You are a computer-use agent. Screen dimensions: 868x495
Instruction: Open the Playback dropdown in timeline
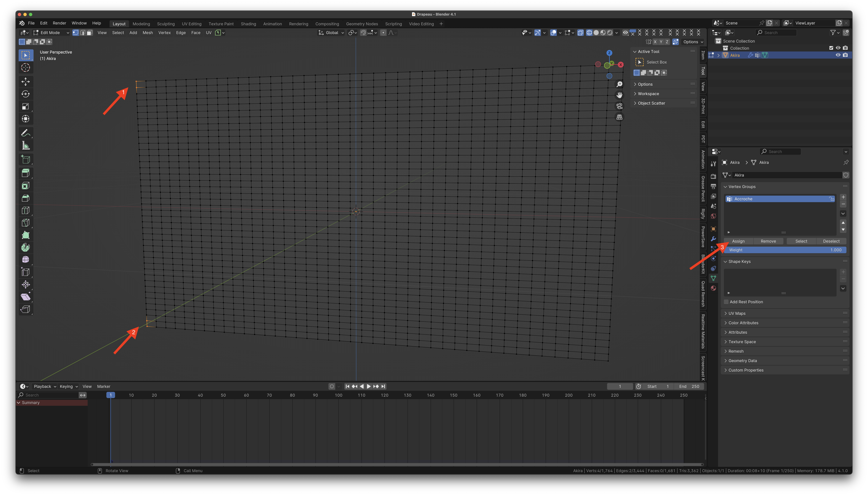coord(45,386)
